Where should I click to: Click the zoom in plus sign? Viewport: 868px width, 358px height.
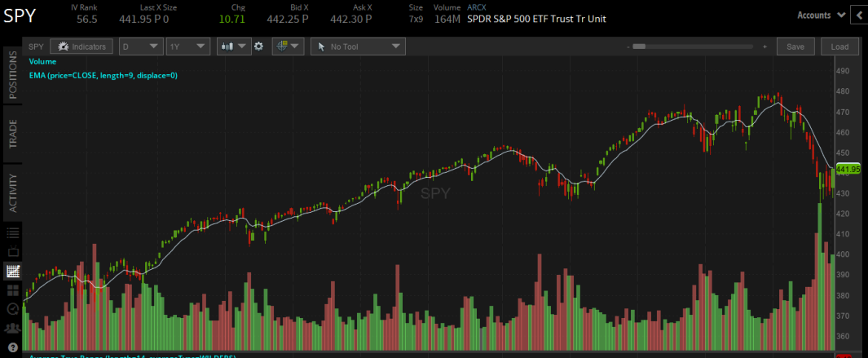point(765,46)
